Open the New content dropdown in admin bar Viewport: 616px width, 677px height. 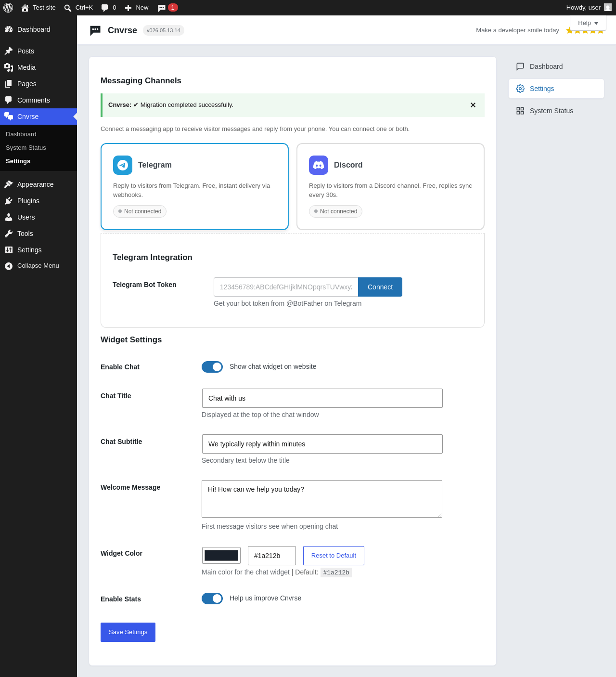137,8
